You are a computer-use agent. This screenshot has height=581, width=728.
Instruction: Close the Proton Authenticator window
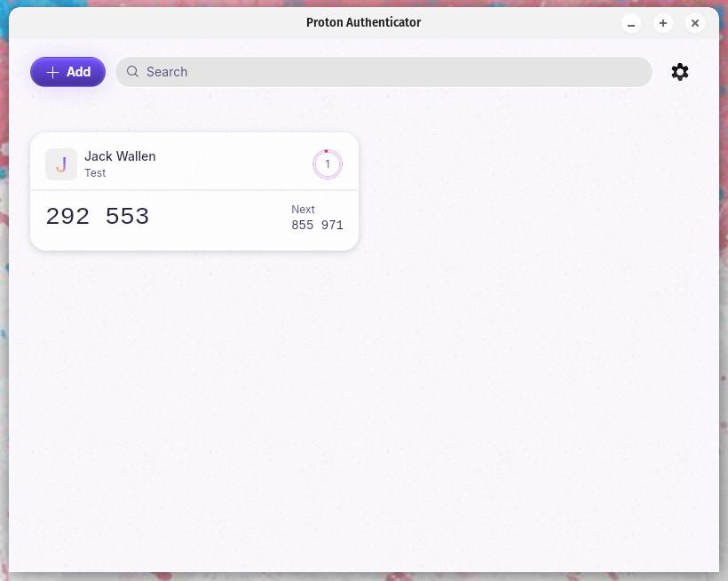(x=695, y=23)
